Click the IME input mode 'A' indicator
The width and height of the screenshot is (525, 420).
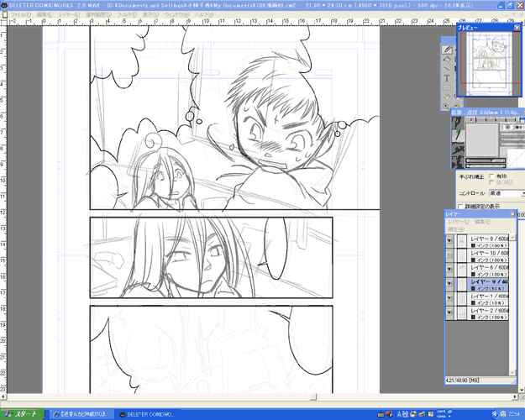399,414
